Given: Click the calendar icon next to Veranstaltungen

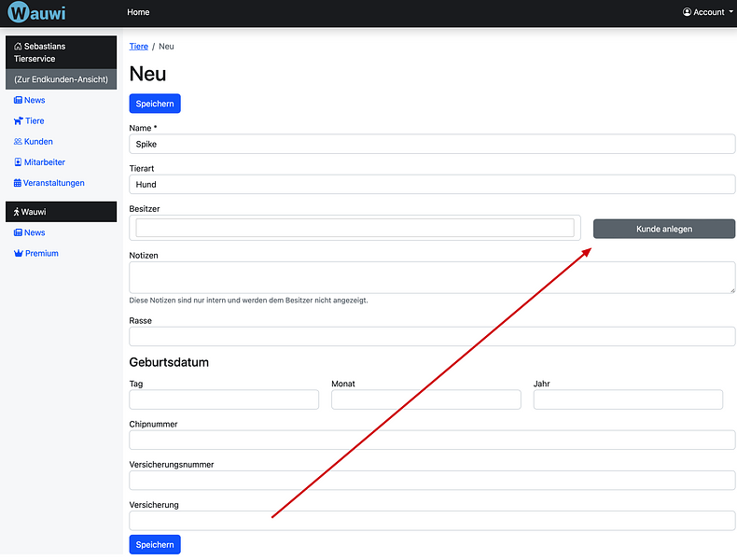Looking at the screenshot, I should (x=18, y=183).
